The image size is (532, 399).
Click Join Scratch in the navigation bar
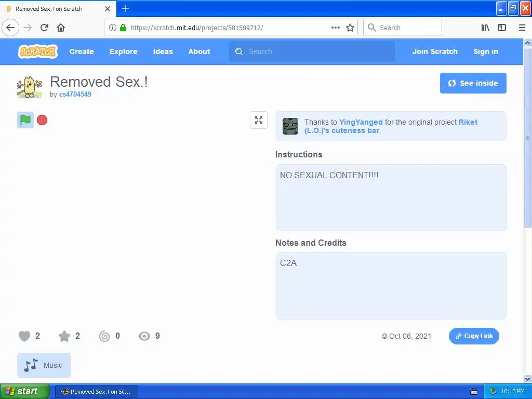click(435, 51)
